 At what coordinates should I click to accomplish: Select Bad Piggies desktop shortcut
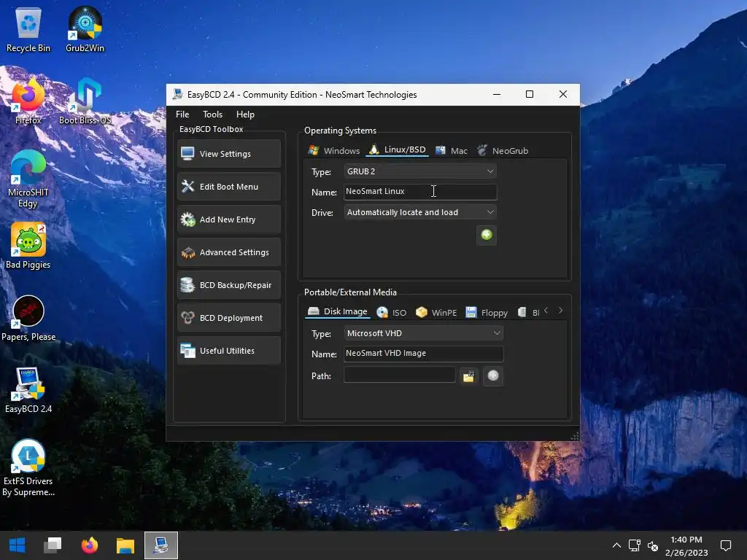(28, 246)
